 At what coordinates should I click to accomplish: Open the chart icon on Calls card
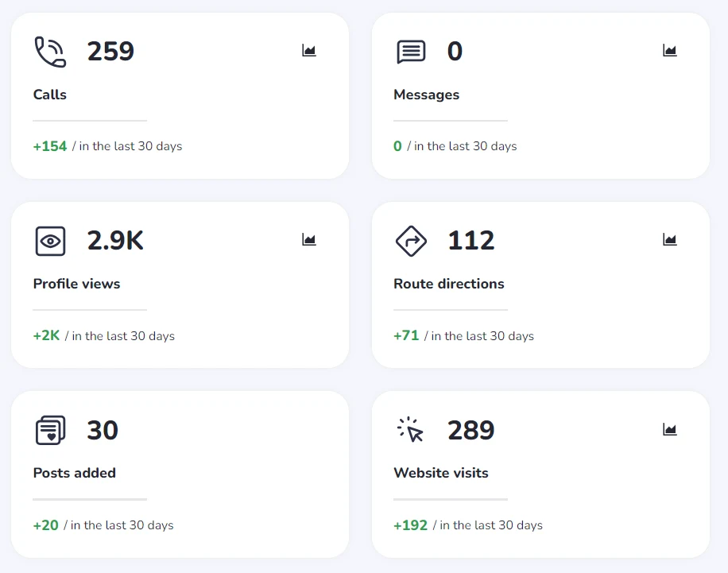pos(308,50)
